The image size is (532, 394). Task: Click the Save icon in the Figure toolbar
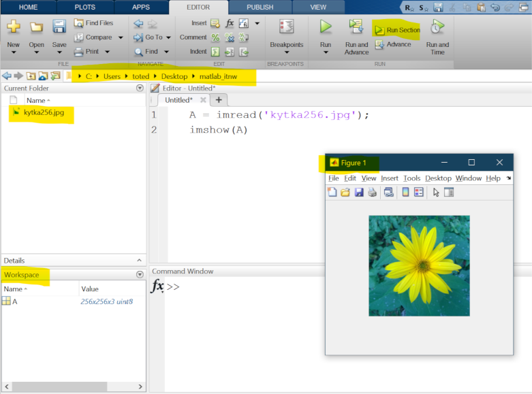coord(359,193)
